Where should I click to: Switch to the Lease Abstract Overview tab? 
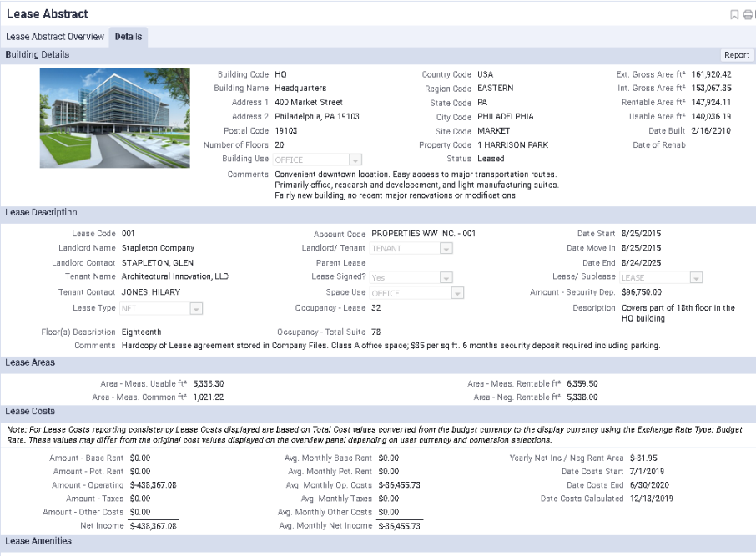click(x=55, y=36)
